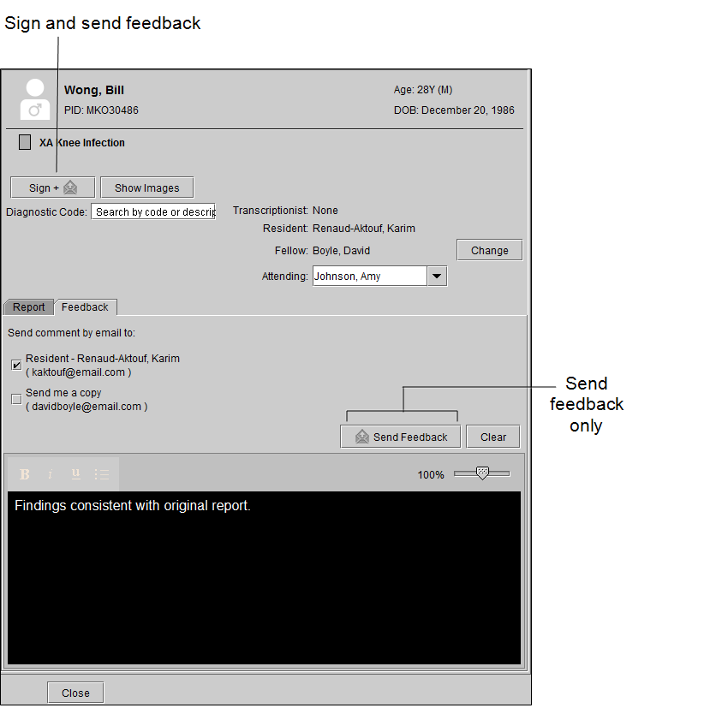The width and height of the screenshot is (728, 714).
Task: Enable underline formatting in the editor
Action: click(75, 473)
